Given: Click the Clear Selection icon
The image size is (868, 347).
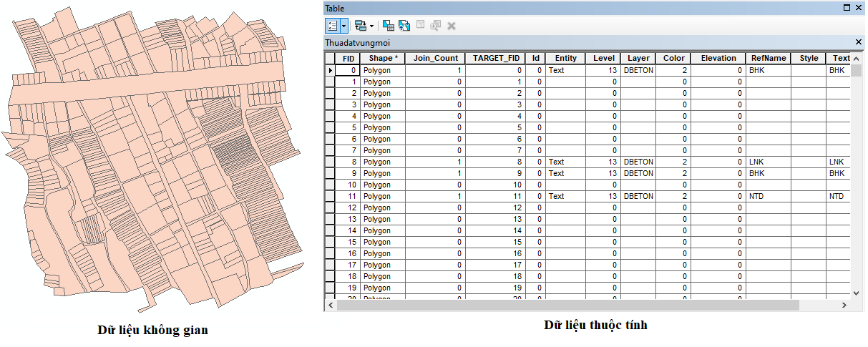Looking at the screenshot, I should (x=420, y=25).
